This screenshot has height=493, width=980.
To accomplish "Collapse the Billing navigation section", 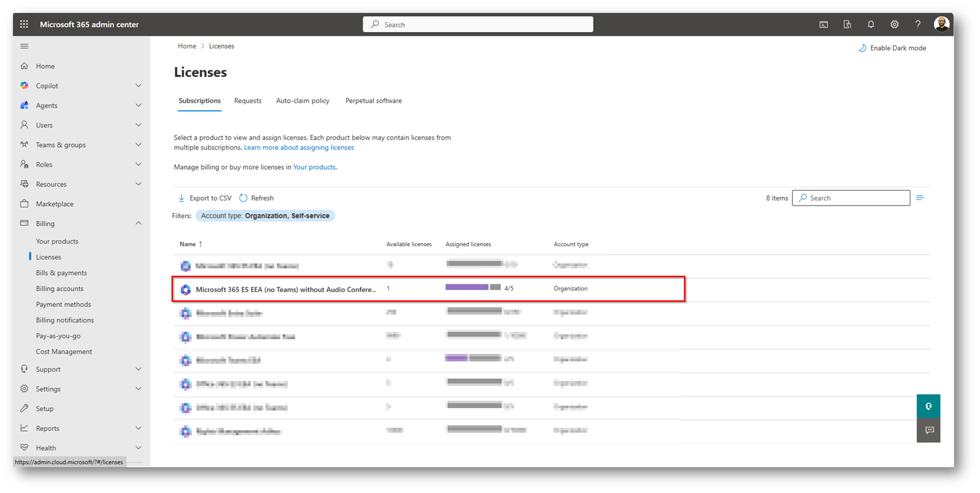I will coord(138,223).
